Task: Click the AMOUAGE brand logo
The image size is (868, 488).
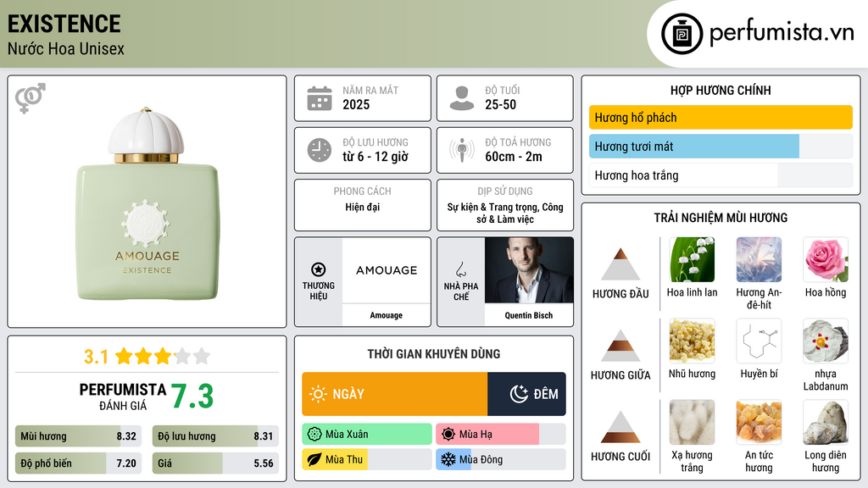Action: click(387, 270)
